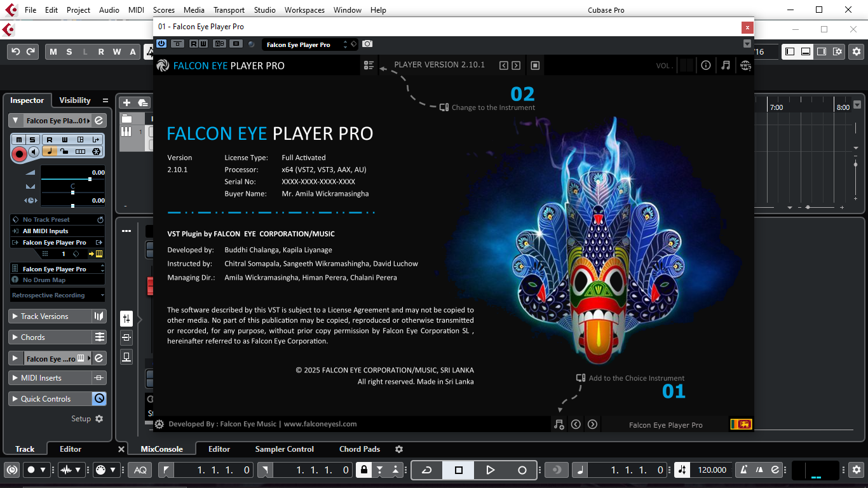
Task: Open the Transport menu
Action: (x=229, y=10)
